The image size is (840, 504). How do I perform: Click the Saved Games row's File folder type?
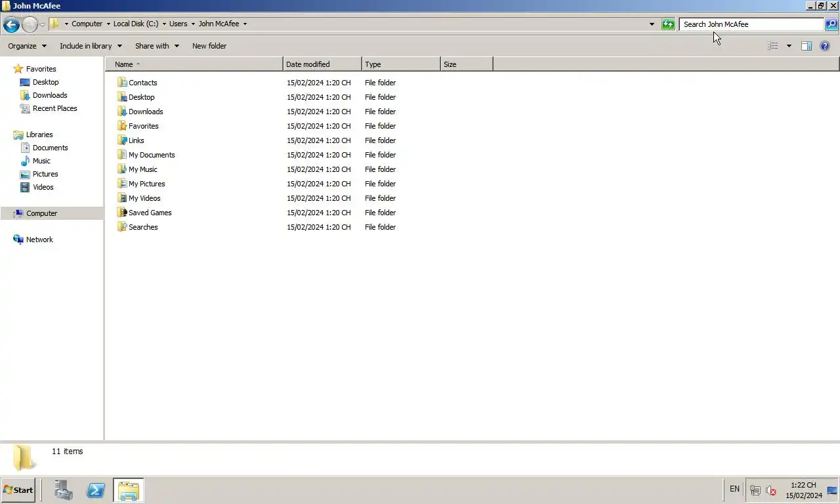380,213
